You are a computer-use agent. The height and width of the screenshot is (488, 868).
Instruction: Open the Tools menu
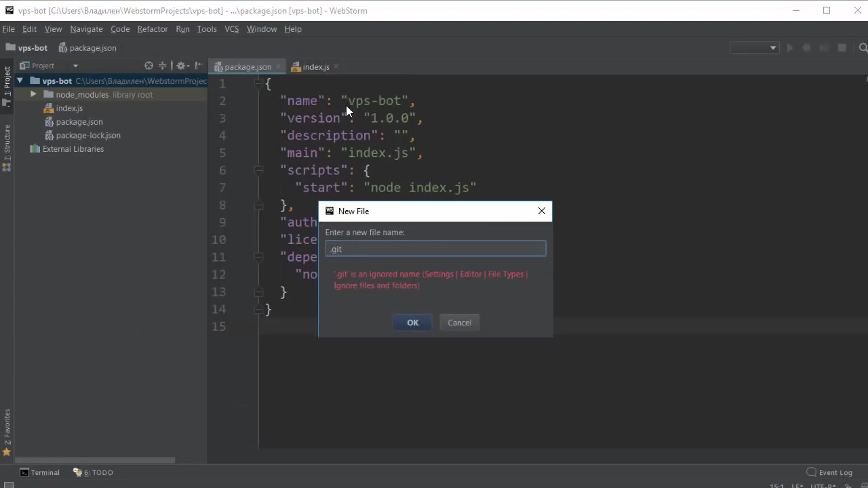point(206,29)
